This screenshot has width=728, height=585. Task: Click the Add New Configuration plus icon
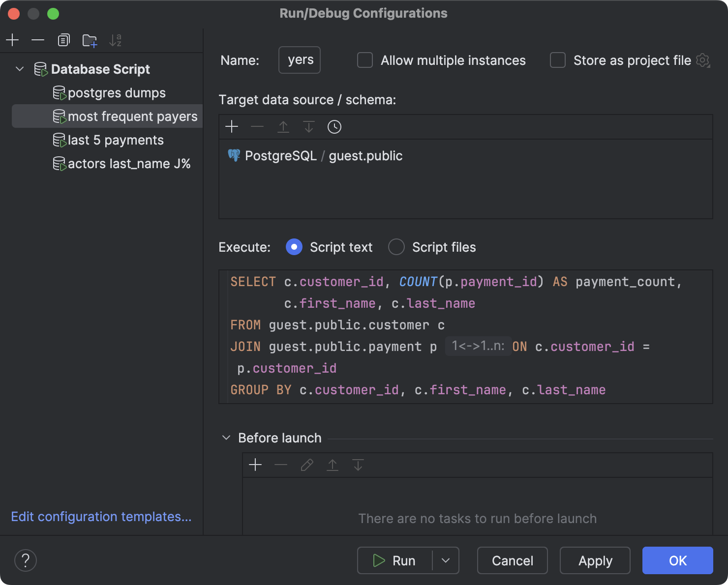(12, 40)
